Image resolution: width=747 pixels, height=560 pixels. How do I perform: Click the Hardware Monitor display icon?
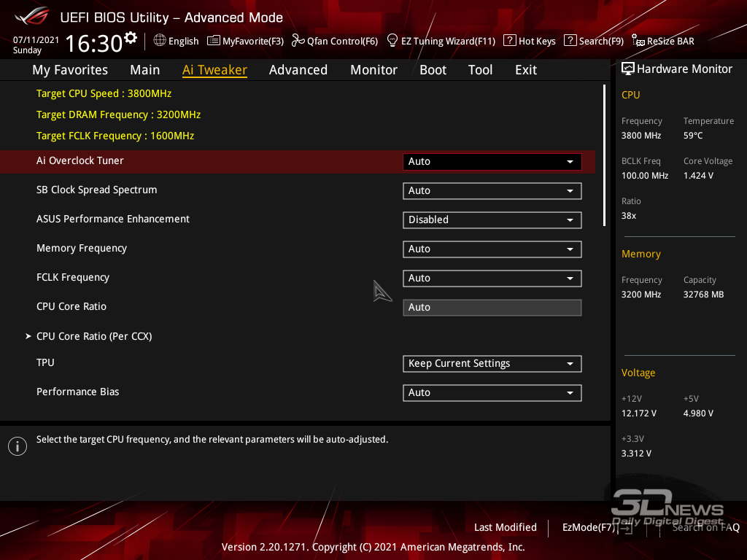click(628, 69)
